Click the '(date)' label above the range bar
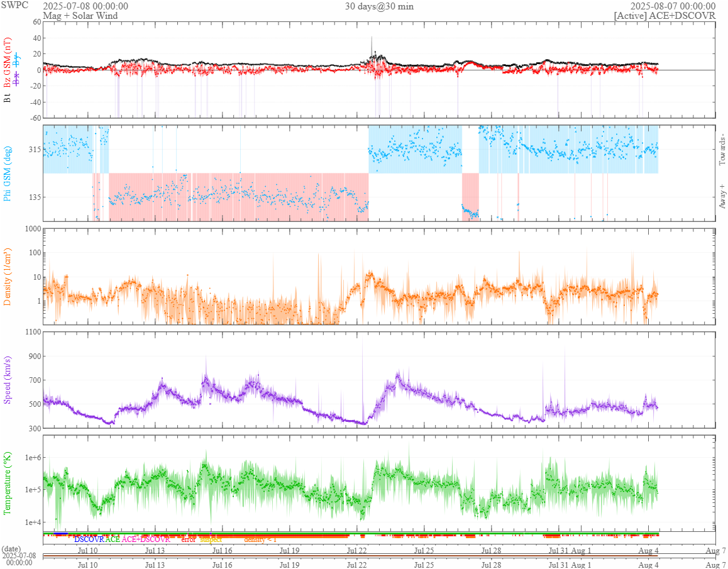Screen dimensions: 728x569 (x=11, y=549)
